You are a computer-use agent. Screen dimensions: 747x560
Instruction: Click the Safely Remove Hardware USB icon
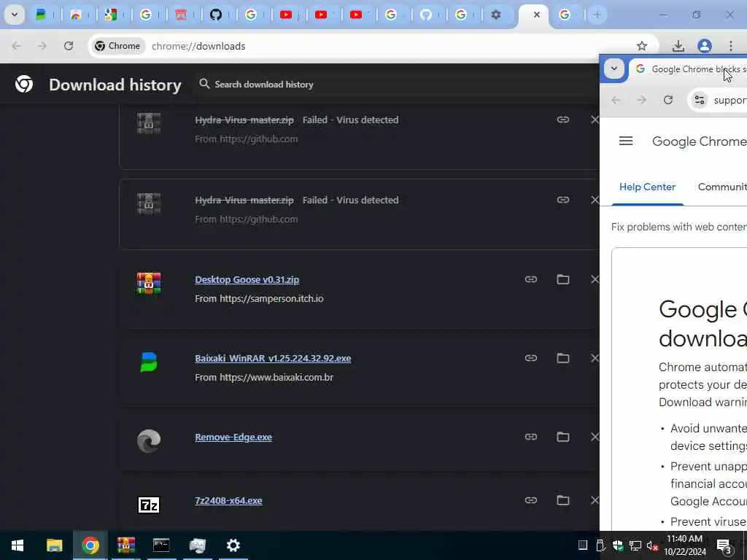coord(601,545)
